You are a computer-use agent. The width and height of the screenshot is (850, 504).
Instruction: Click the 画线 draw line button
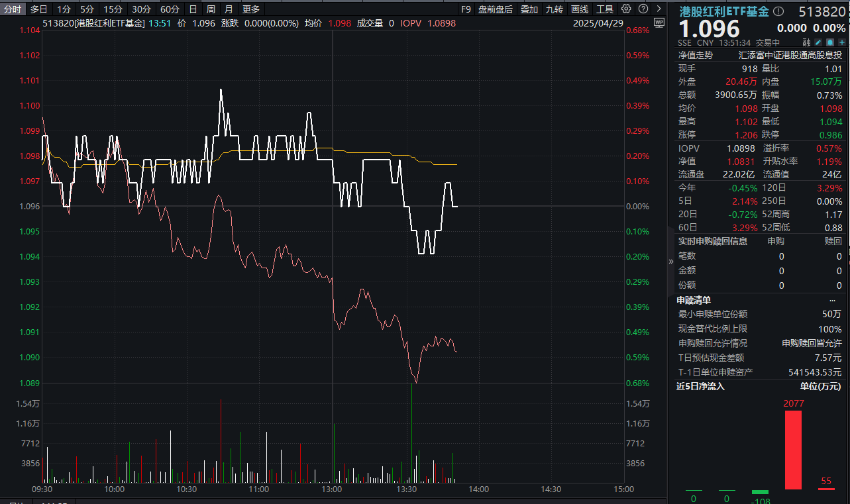[x=580, y=9]
